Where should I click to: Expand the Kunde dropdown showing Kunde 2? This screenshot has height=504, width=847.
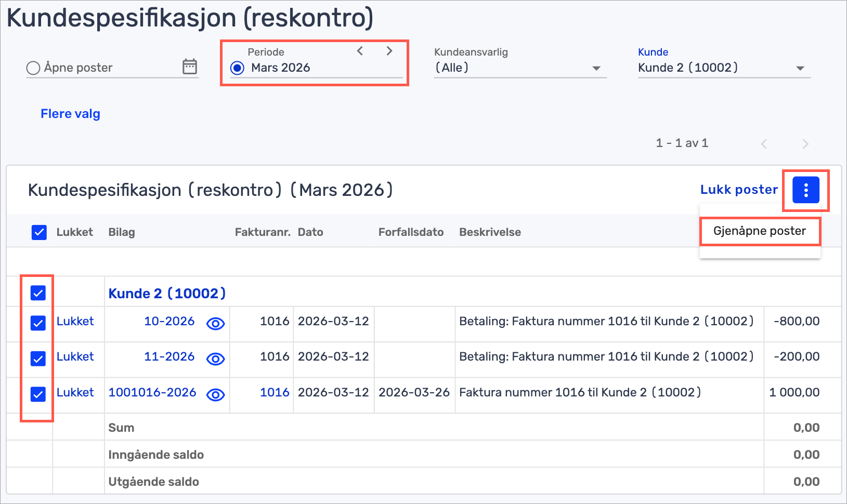pyautogui.click(x=800, y=69)
